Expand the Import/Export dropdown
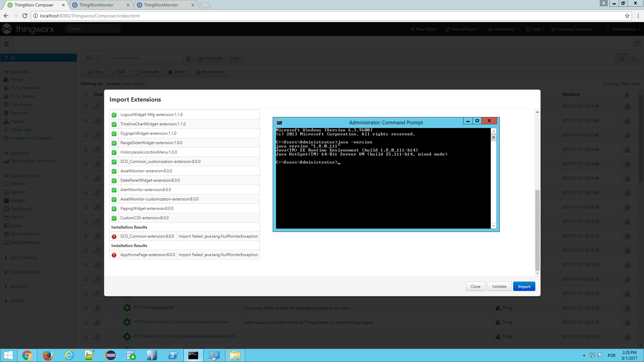644x362 pixels. [x=464, y=29]
